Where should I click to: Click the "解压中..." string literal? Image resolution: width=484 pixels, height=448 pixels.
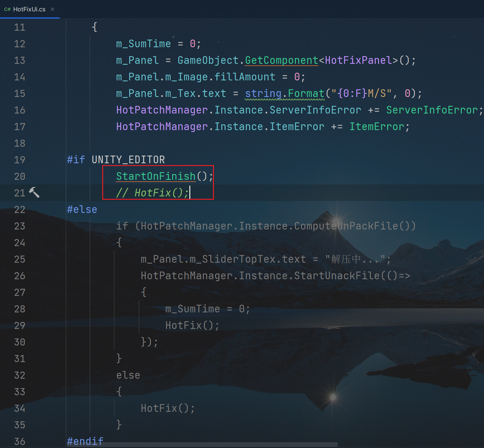pos(355,259)
